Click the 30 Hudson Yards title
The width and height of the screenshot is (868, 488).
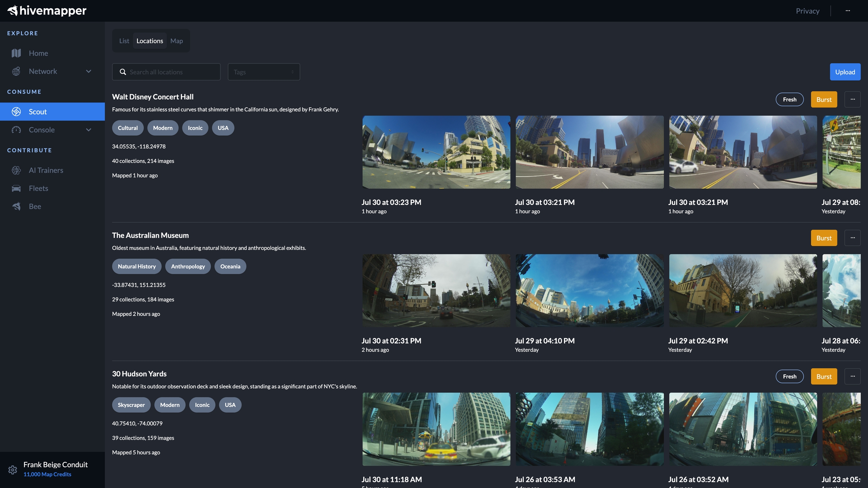pyautogui.click(x=139, y=374)
